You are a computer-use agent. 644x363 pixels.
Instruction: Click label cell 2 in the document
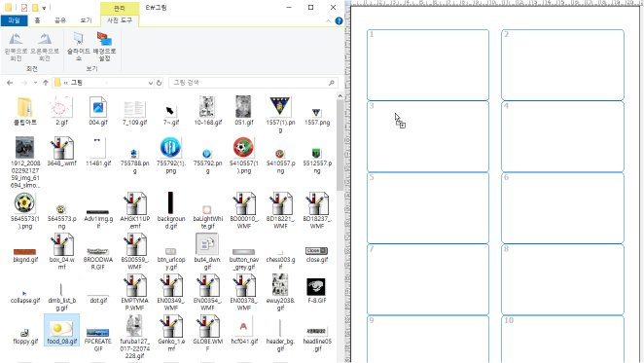tap(562, 65)
